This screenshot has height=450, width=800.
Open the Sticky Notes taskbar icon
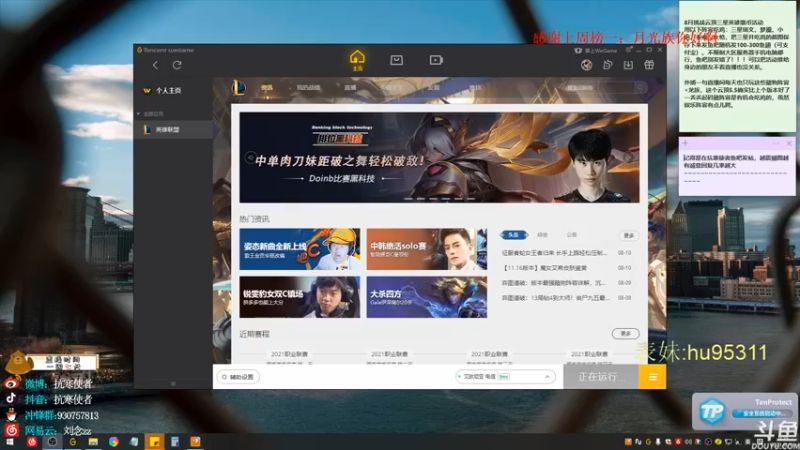(154, 442)
